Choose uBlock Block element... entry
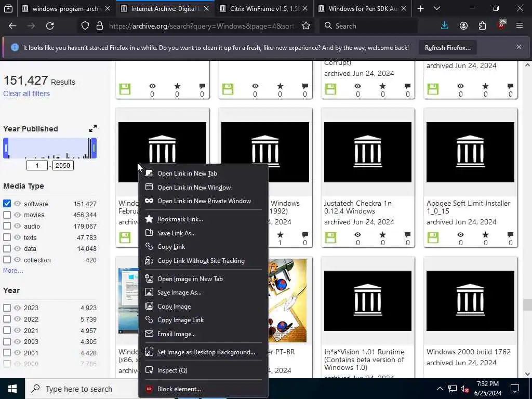The image size is (532, 399). point(203,389)
